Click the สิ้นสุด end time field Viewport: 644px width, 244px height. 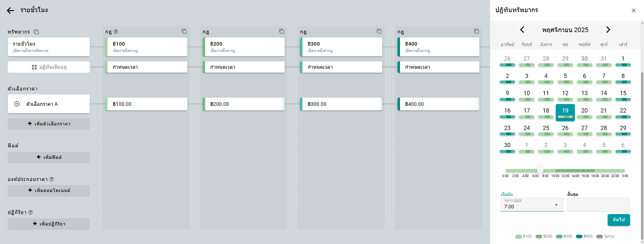598,205
